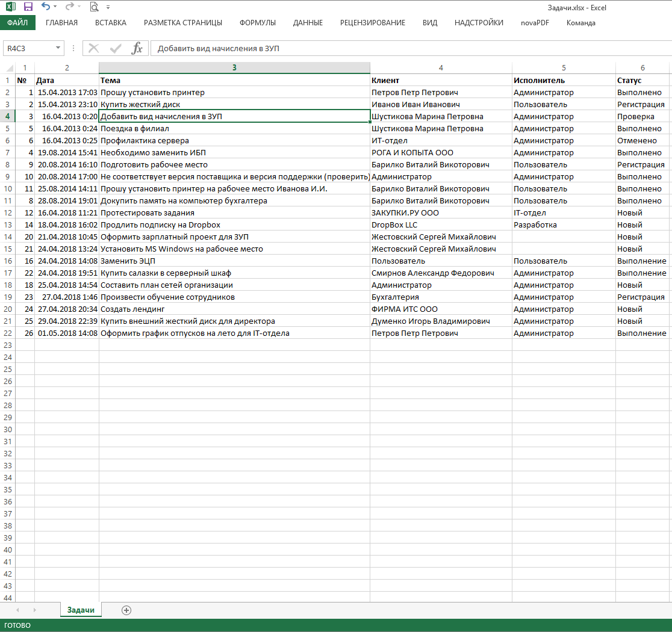The image size is (672, 632).
Task: Select row 23 by its row header
Action: point(7,345)
